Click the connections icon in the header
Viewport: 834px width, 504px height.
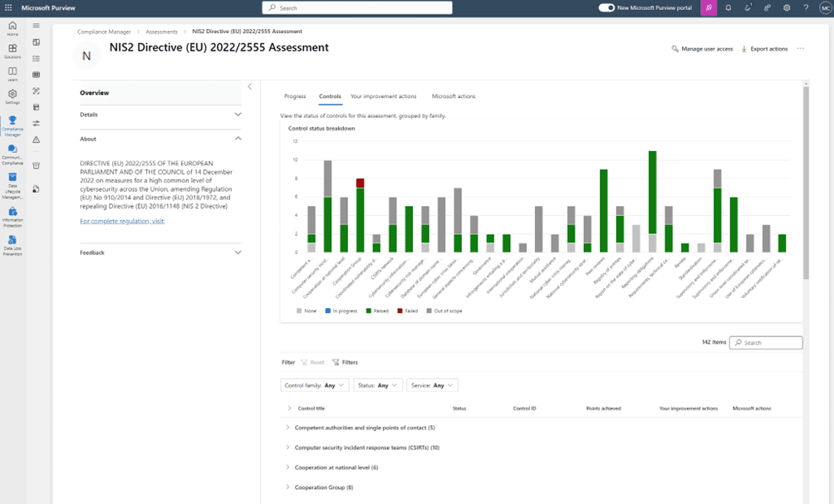(767, 8)
